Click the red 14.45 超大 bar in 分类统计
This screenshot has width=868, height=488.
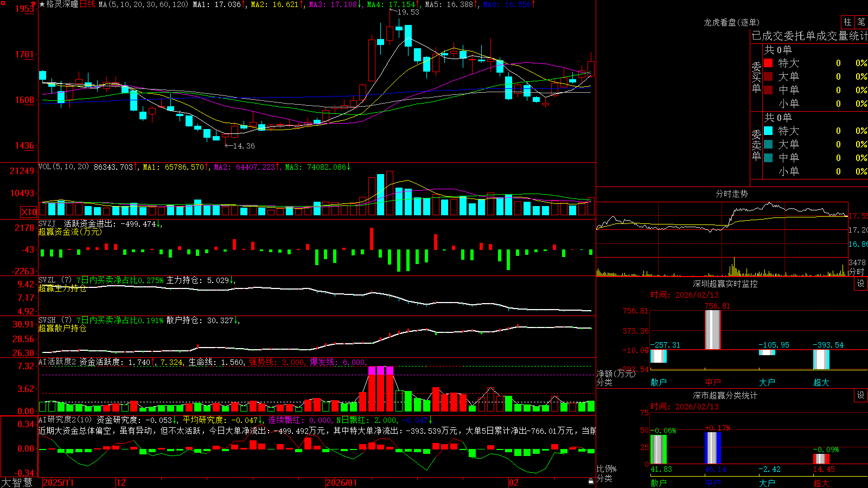click(821, 459)
